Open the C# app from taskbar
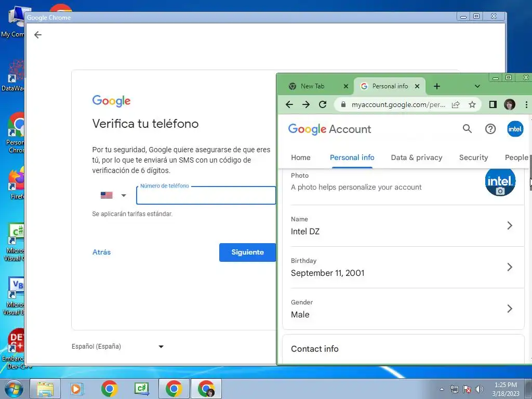Viewport: 532px width, 399px height. pos(142,389)
